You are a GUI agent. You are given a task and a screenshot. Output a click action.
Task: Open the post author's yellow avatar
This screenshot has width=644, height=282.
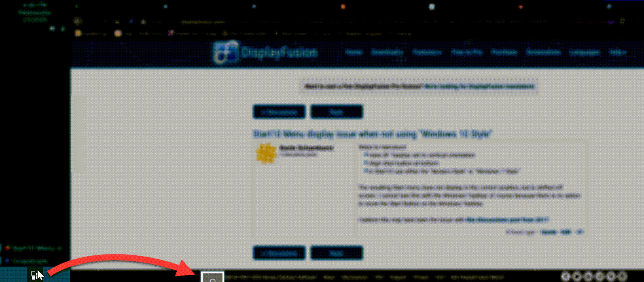pyautogui.click(x=266, y=154)
